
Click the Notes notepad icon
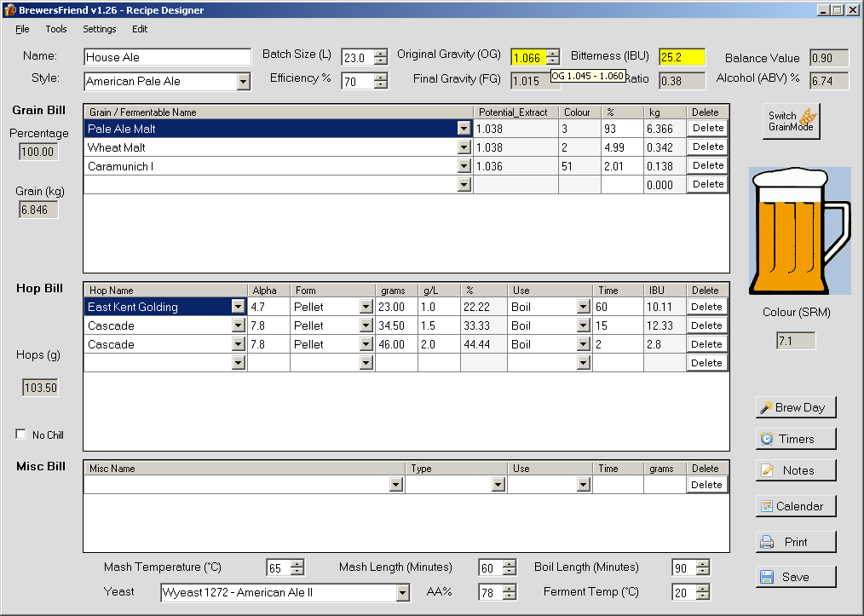(x=768, y=470)
